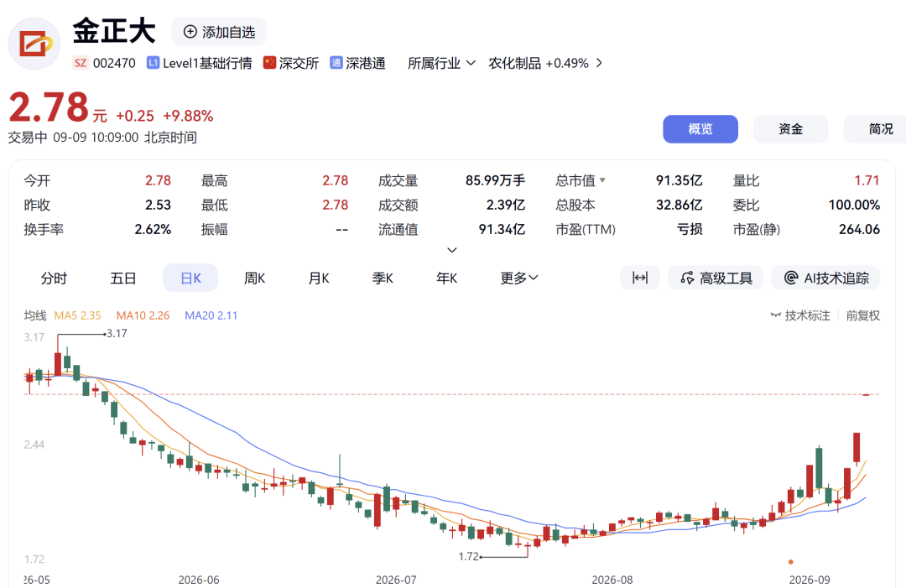Select the 月K chart tab
Image resolution: width=906 pixels, height=588 pixels.
(x=319, y=278)
